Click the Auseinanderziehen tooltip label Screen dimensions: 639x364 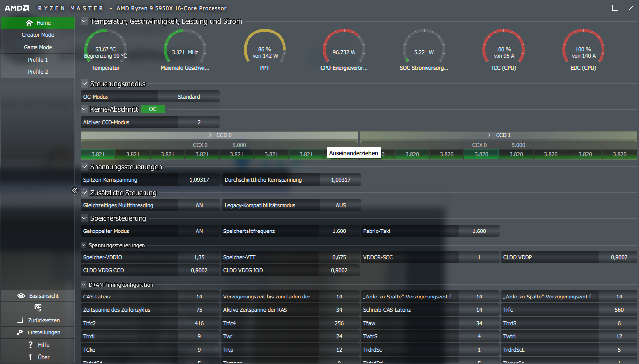click(354, 153)
